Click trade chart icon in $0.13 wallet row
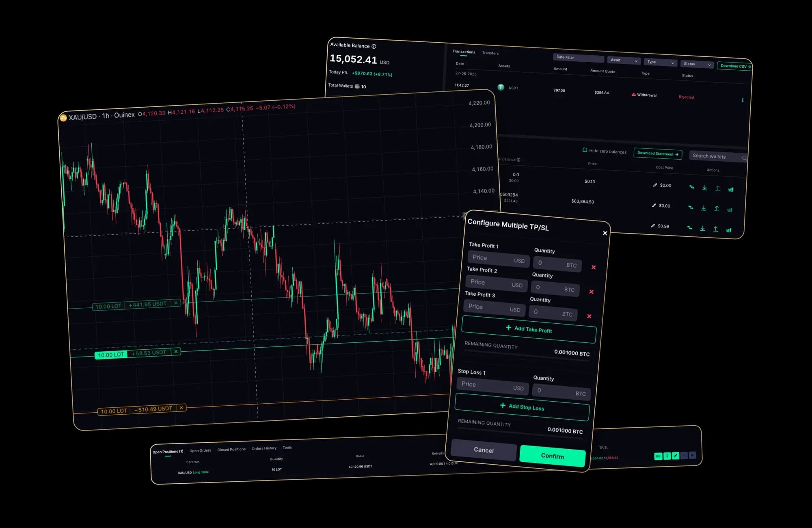812x528 pixels. point(731,189)
